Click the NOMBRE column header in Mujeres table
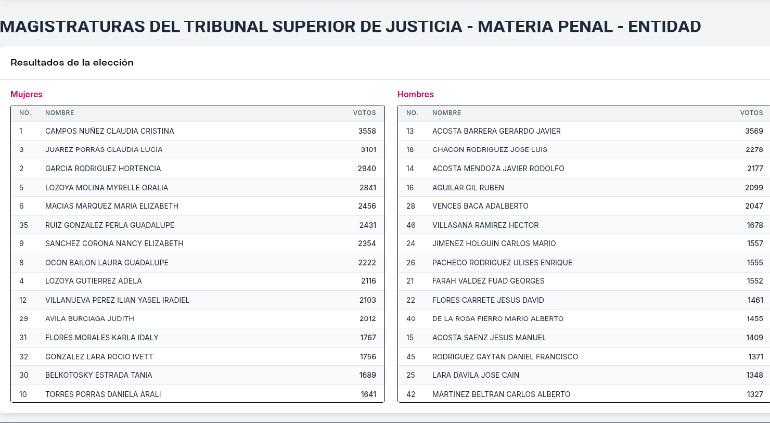The height and width of the screenshot is (423, 770). 60,113
